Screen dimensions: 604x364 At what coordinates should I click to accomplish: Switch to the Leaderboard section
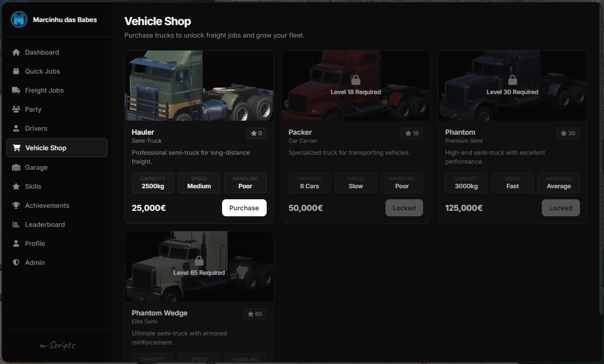[57, 225]
